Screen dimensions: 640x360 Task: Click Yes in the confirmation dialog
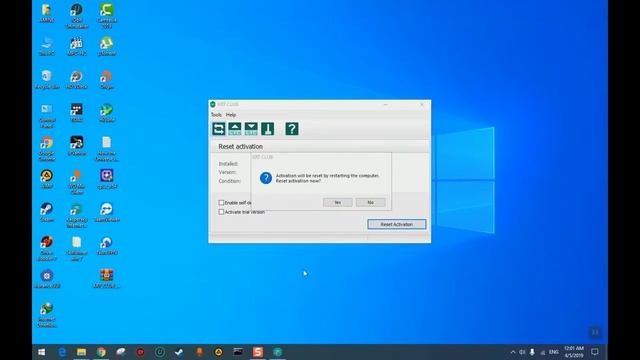(338, 202)
